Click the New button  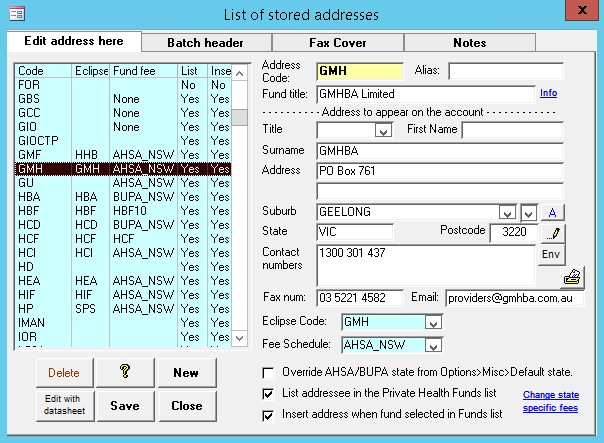187,373
